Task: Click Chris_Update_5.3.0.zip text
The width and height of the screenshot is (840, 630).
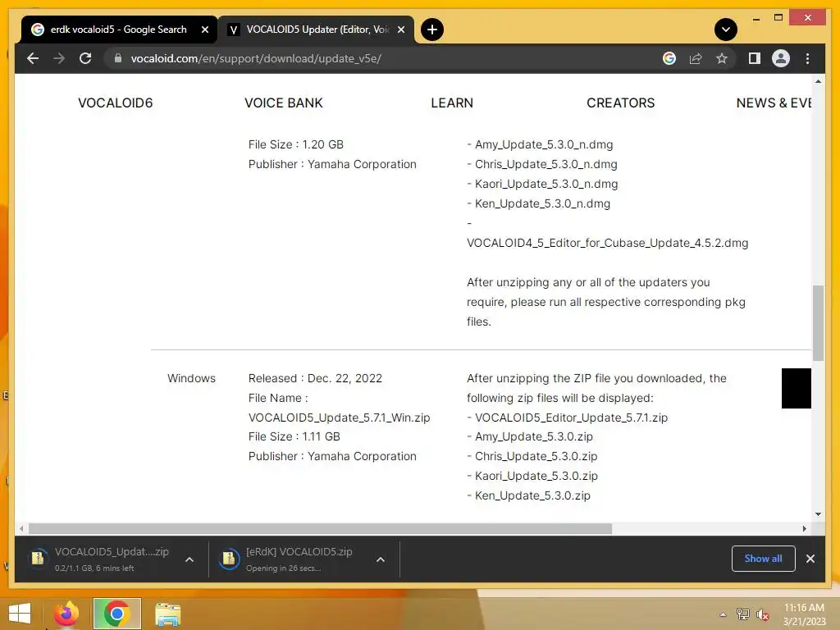Action: coord(536,456)
